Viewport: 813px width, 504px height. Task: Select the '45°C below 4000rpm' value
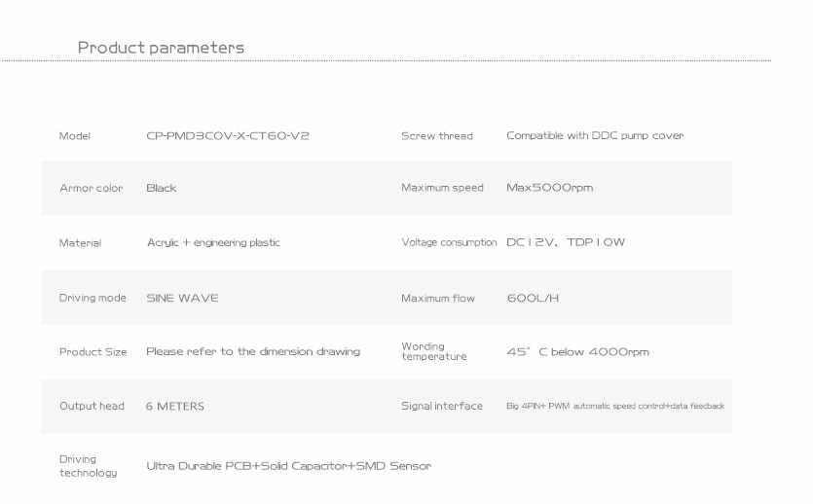577,351
